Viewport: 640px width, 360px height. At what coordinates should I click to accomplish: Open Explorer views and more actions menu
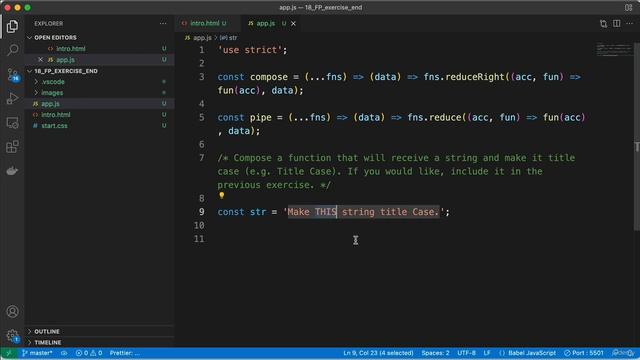click(163, 24)
